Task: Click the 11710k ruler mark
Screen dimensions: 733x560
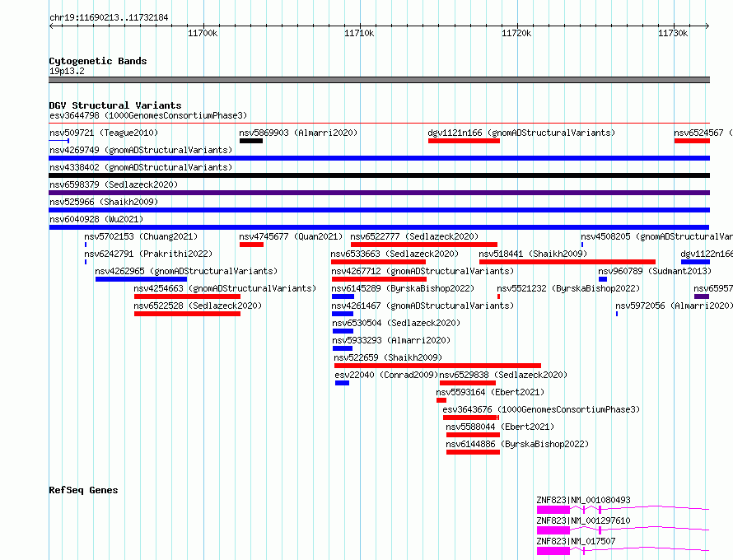Action: point(359,33)
